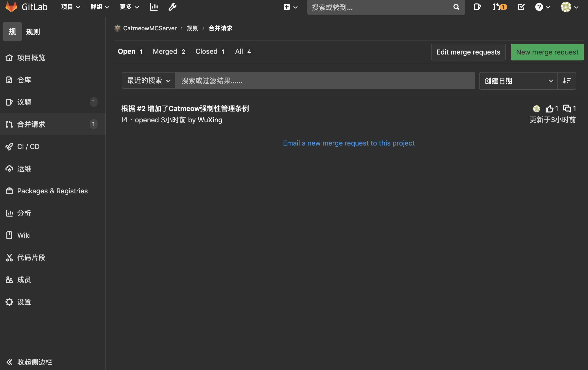
Task: Click Email a new merge request link
Action: pyautogui.click(x=348, y=143)
